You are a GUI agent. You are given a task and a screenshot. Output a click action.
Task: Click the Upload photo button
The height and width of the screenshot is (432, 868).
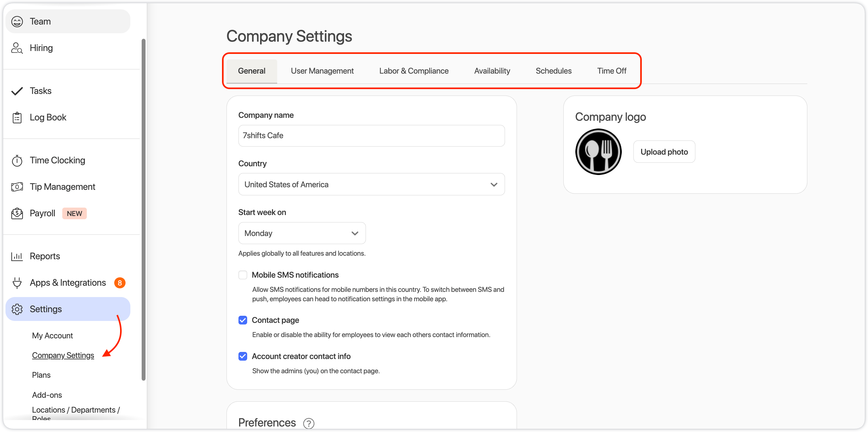point(664,152)
